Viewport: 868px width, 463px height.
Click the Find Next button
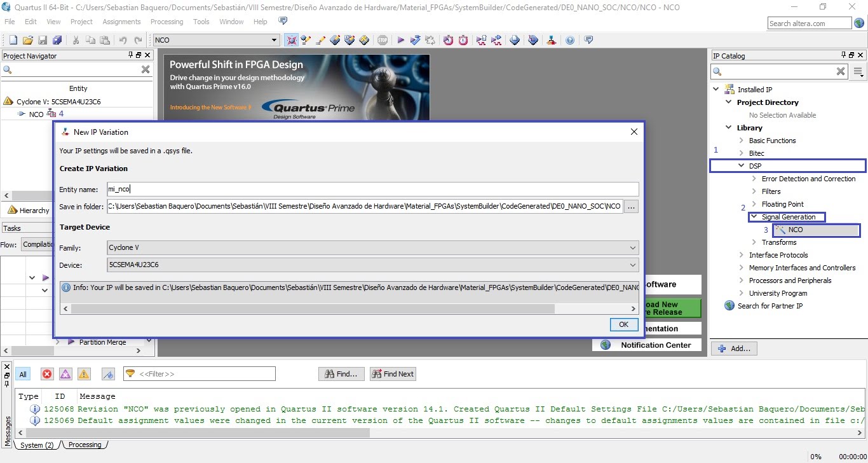pos(393,374)
